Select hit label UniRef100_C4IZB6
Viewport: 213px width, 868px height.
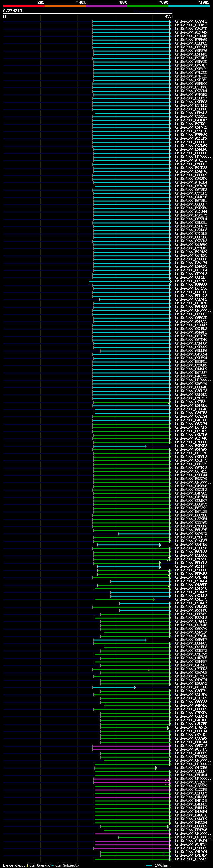click(x=191, y=768)
